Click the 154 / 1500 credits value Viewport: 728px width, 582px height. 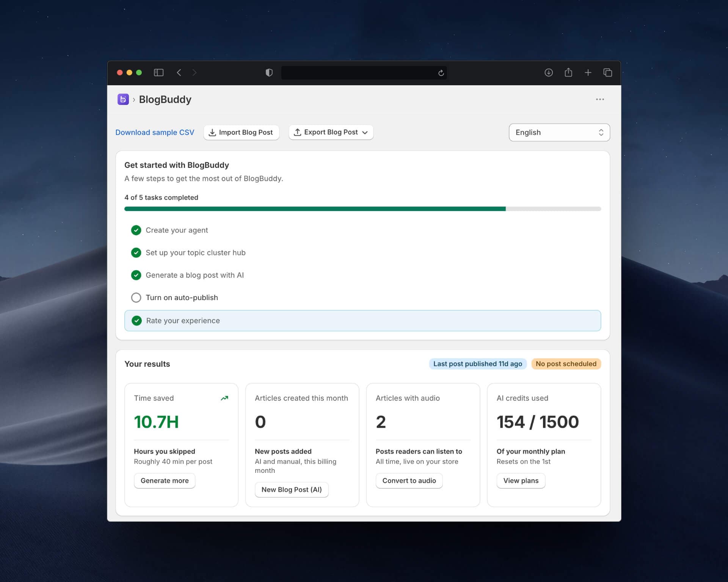538,422
